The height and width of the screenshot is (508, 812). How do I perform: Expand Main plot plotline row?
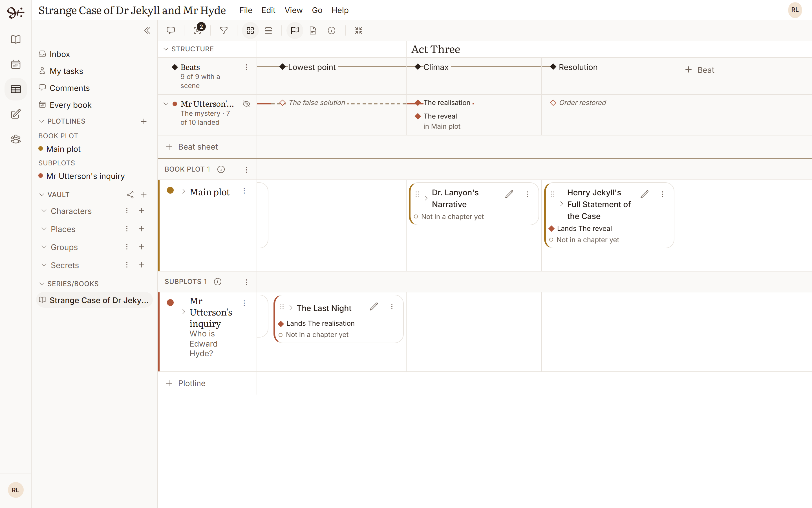click(184, 192)
